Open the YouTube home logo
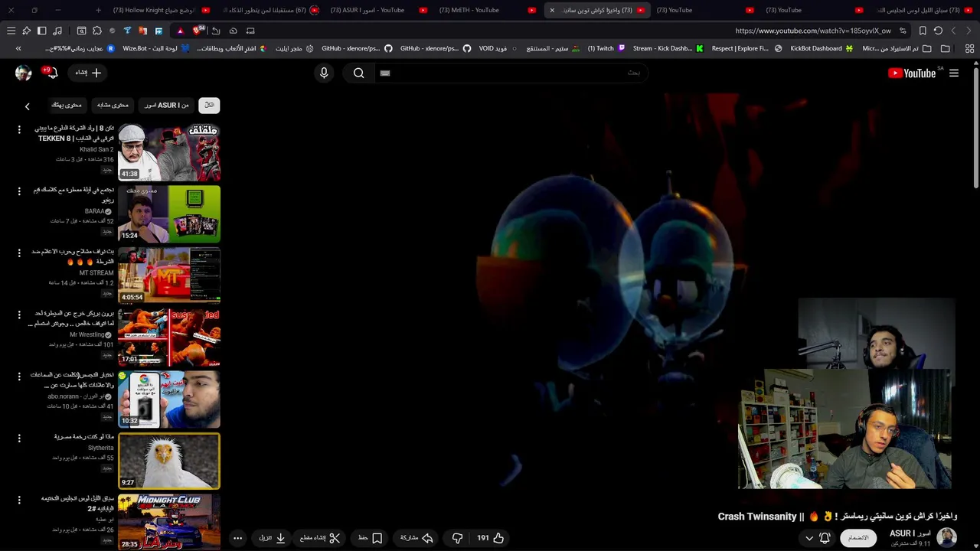980x551 pixels. click(911, 73)
